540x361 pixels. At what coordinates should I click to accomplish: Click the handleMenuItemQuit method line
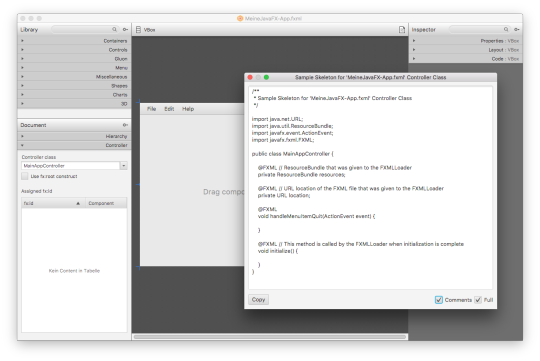[316, 216]
